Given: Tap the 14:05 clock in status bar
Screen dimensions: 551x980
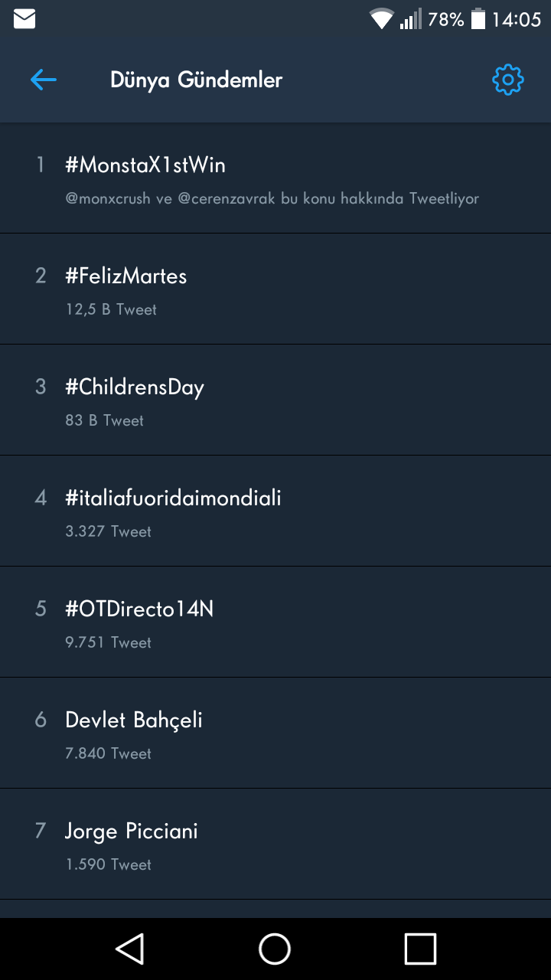Looking at the screenshot, I should pos(516,19).
